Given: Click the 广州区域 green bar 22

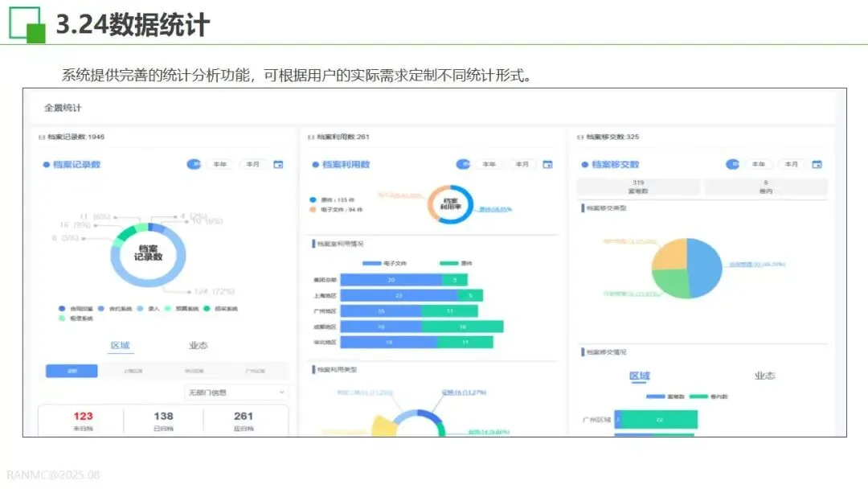Looking at the screenshot, I should click(659, 420).
